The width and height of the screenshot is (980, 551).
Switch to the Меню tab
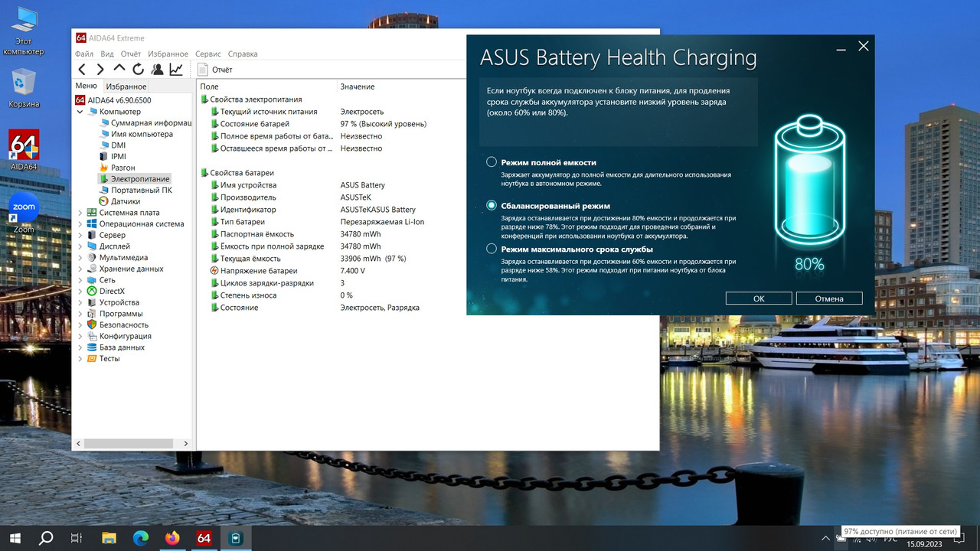pyautogui.click(x=87, y=86)
